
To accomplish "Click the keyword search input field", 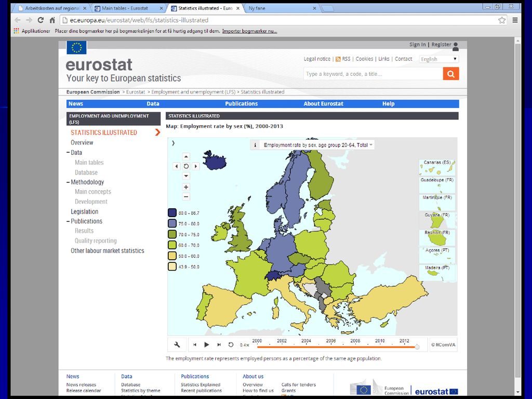I will (373, 74).
